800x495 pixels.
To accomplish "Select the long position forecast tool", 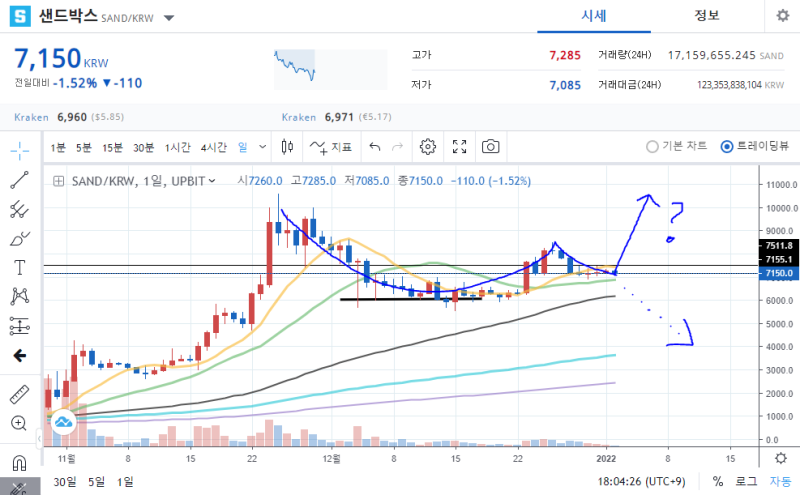I will 20,326.
